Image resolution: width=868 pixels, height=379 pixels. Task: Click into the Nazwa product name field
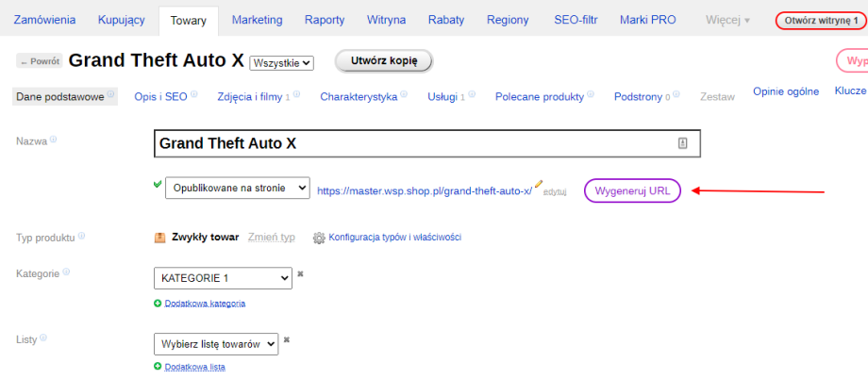click(x=426, y=144)
